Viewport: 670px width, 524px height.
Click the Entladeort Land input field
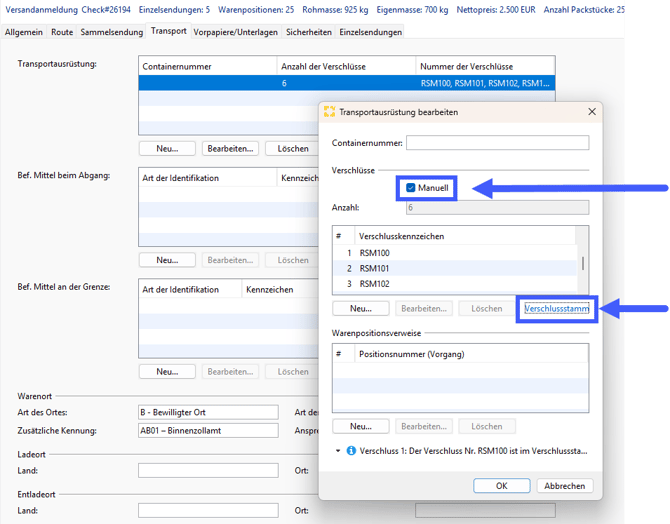208,510
